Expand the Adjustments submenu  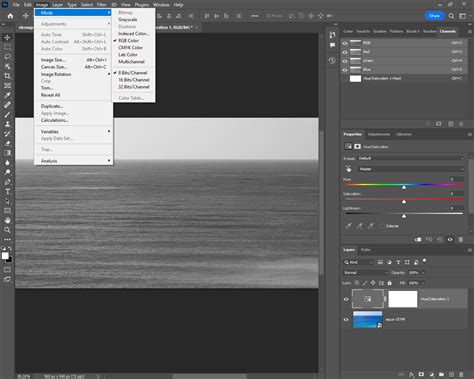point(73,24)
